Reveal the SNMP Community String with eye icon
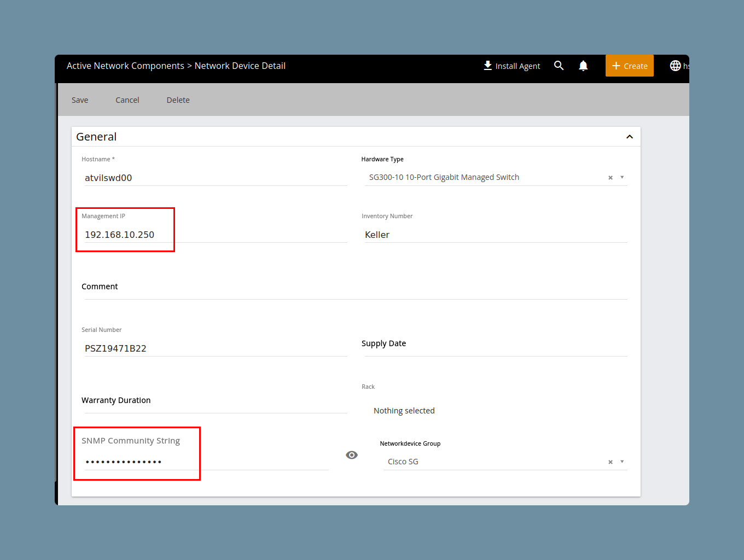 click(x=352, y=455)
